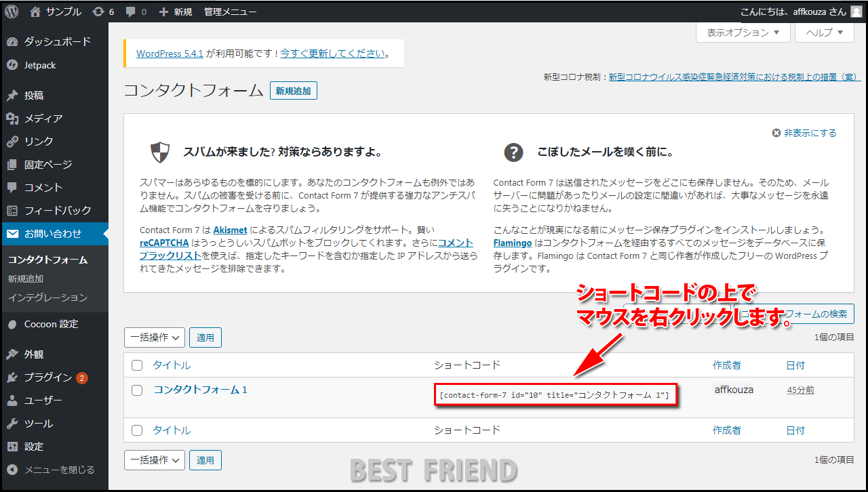Click the メディア media icon

pos(12,119)
